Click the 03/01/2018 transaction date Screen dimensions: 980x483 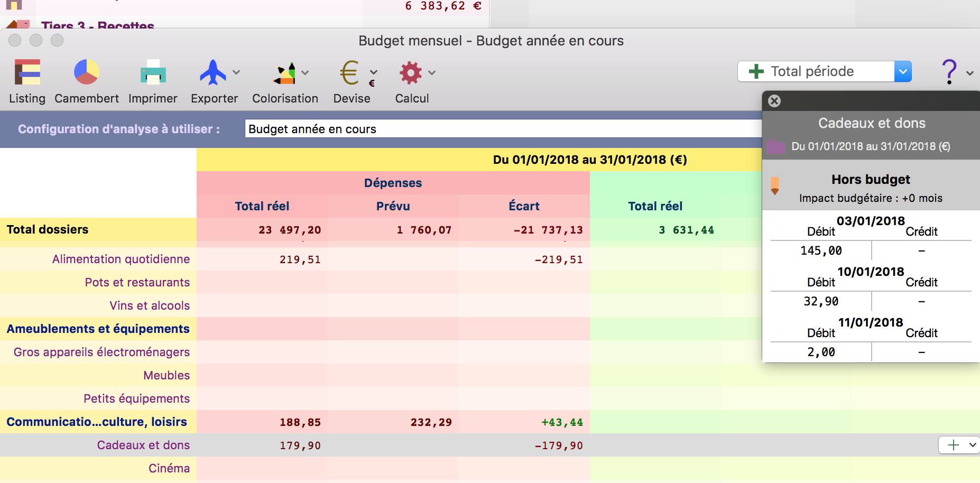(871, 221)
